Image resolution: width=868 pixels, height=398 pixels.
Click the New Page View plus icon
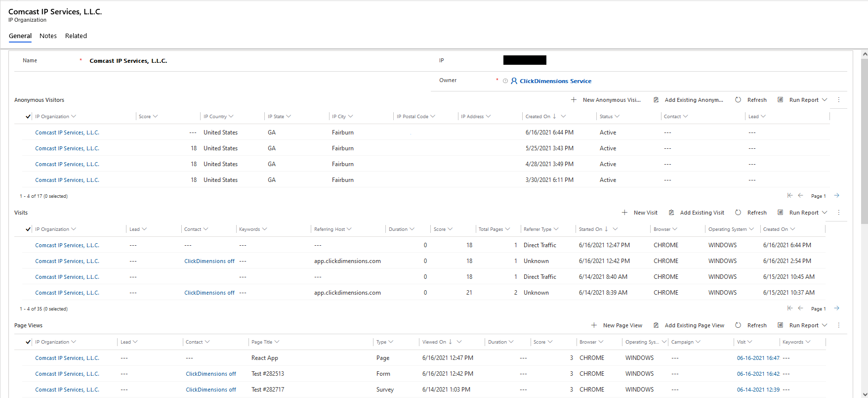[x=594, y=325]
